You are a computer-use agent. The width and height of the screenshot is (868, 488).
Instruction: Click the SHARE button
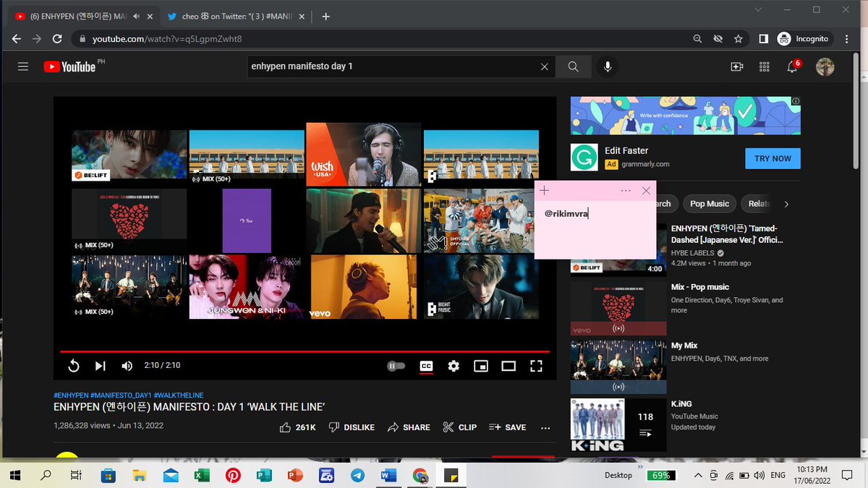coord(409,427)
